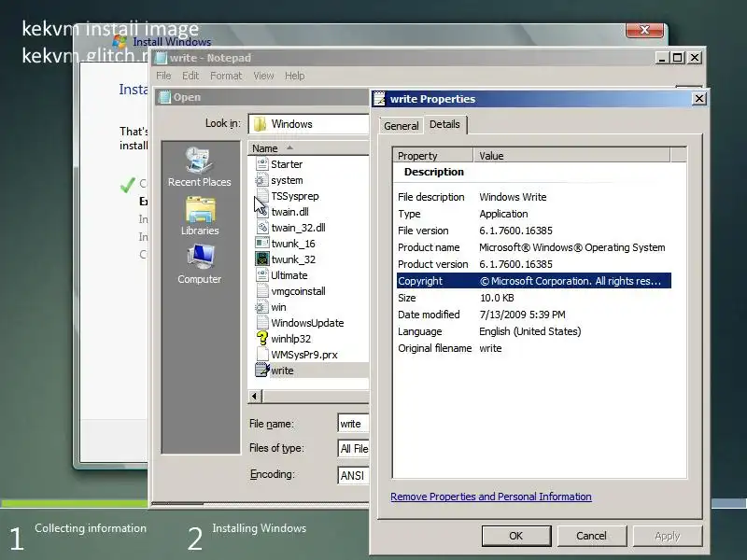Select the TSSysprep file icon
The width and height of the screenshot is (747, 560).
click(262, 196)
